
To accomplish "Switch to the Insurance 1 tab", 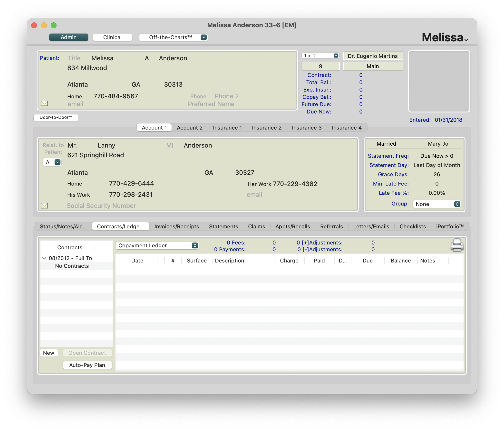I will (x=227, y=128).
